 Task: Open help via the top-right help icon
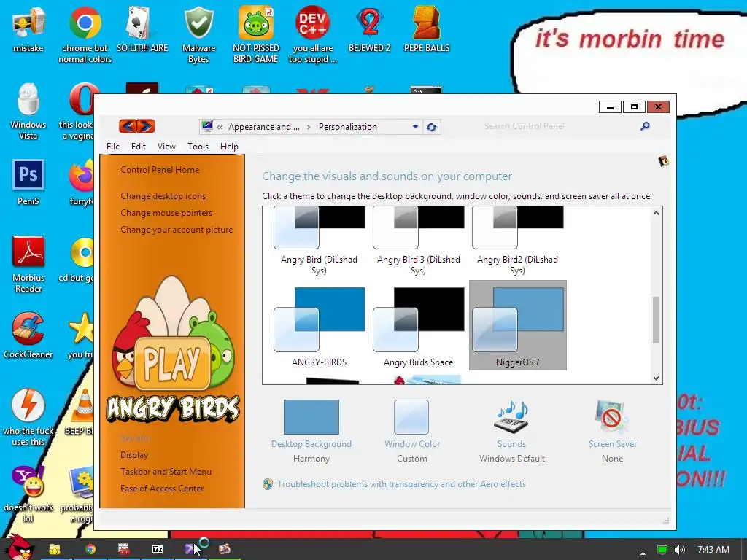click(663, 161)
